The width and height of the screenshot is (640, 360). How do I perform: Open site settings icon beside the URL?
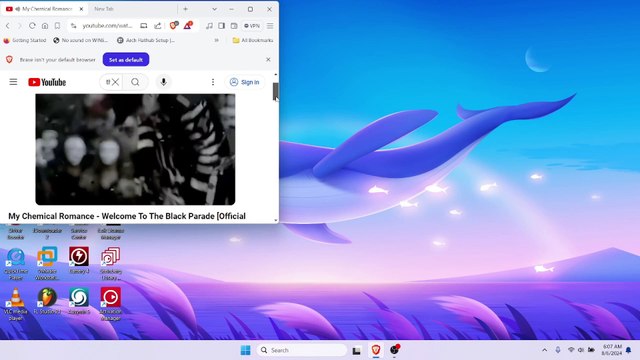pyautogui.click(x=73, y=26)
